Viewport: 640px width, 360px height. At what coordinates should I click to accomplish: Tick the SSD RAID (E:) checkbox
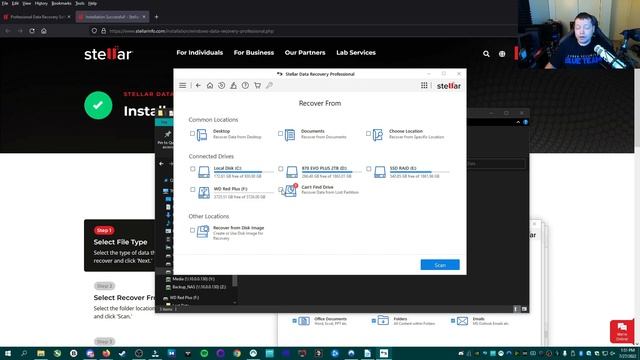point(368,169)
